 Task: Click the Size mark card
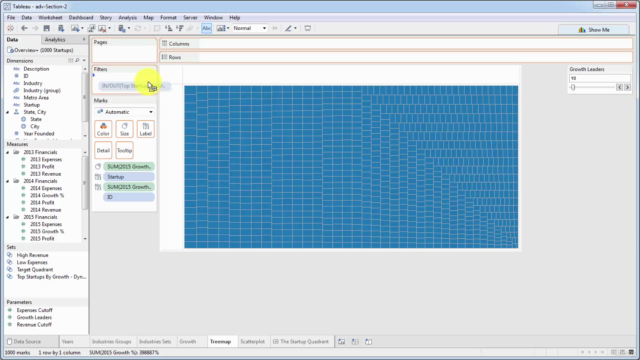click(x=124, y=129)
